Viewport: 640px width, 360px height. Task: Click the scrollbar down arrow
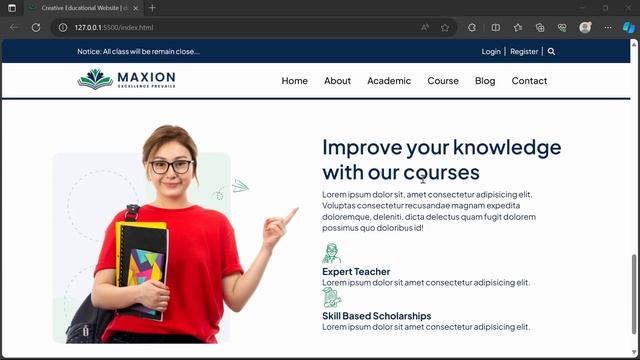[x=634, y=352]
